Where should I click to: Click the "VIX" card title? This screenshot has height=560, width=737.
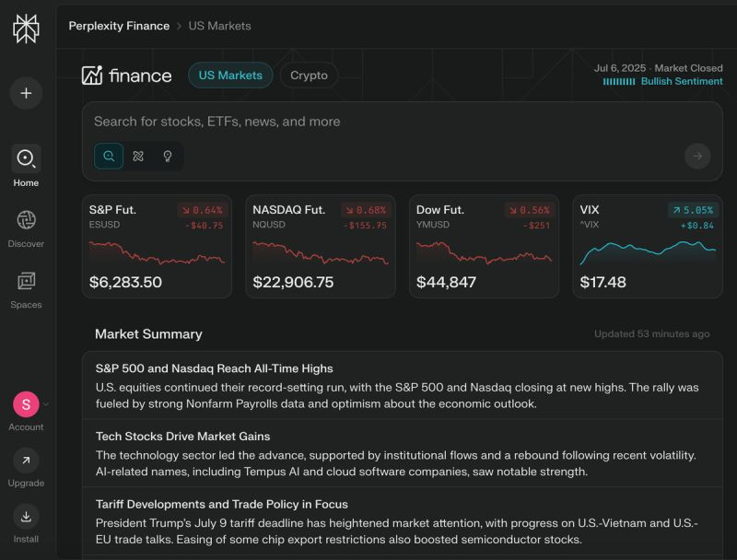(590, 209)
